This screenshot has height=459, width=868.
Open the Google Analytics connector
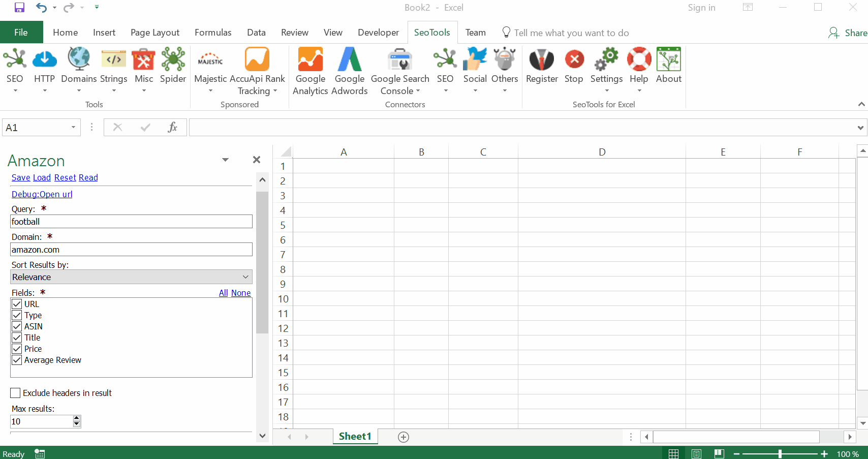(x=311, y=59)
